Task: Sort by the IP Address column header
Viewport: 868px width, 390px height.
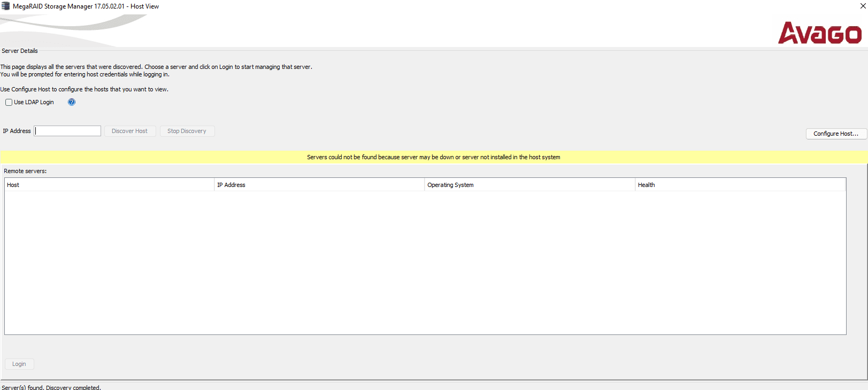Action: 319,185
